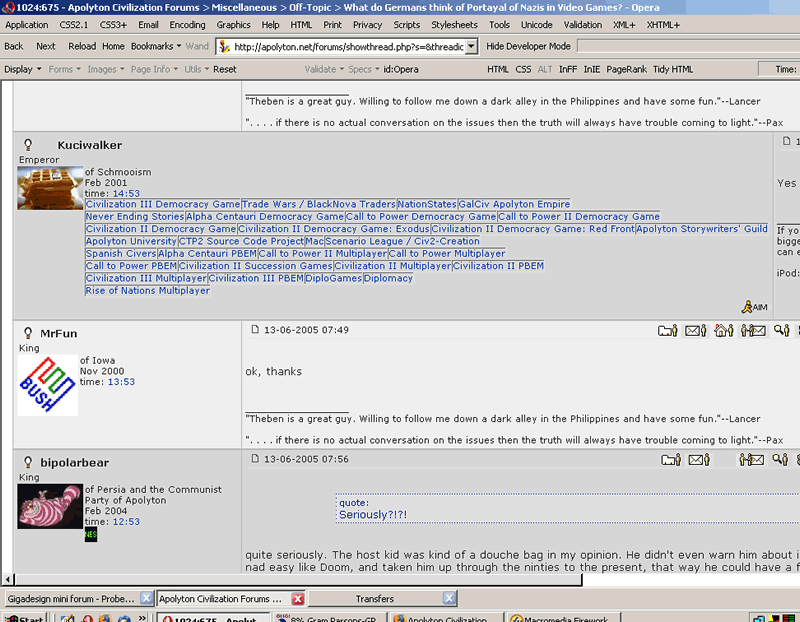The width and height of the screenshot is (800, 622).
Task: Open the Stylesheets menu
Action: coord(454,24)
